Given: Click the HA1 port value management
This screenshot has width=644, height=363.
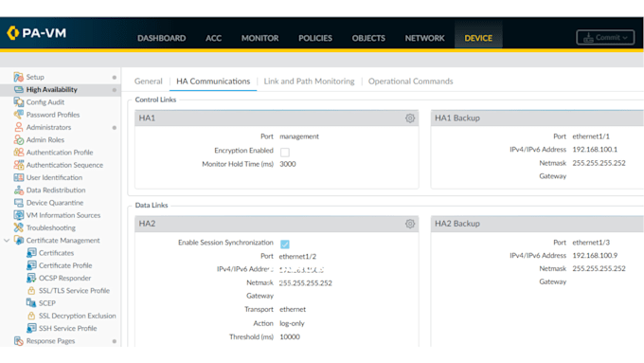Looking at the screenshot, I should click(299, 136).
